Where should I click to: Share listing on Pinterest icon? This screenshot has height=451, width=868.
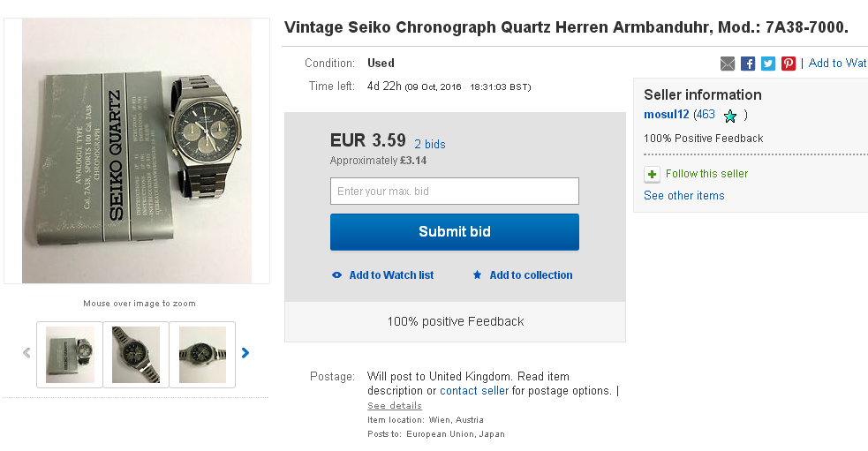[x=789, y=64]
